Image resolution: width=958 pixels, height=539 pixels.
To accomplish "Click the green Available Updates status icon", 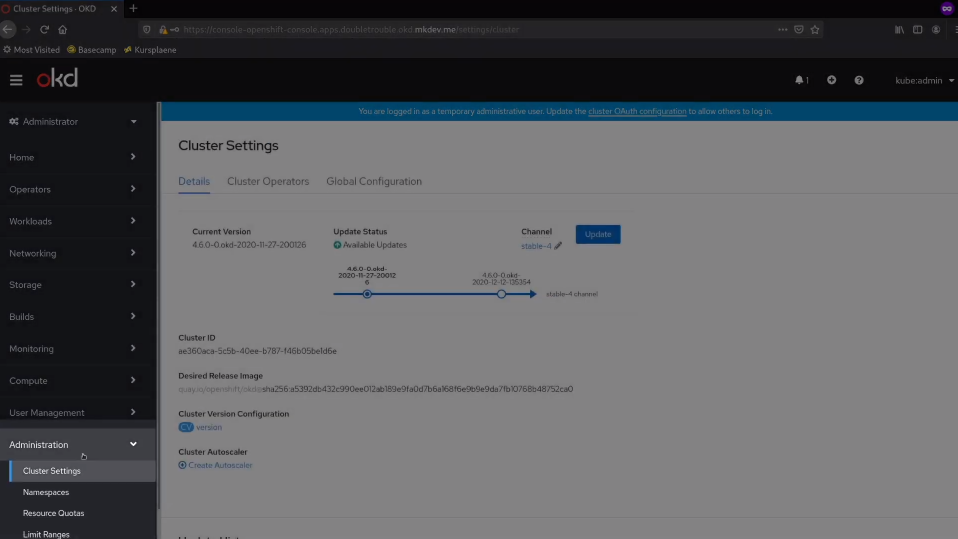I will (x=337, y=245).
